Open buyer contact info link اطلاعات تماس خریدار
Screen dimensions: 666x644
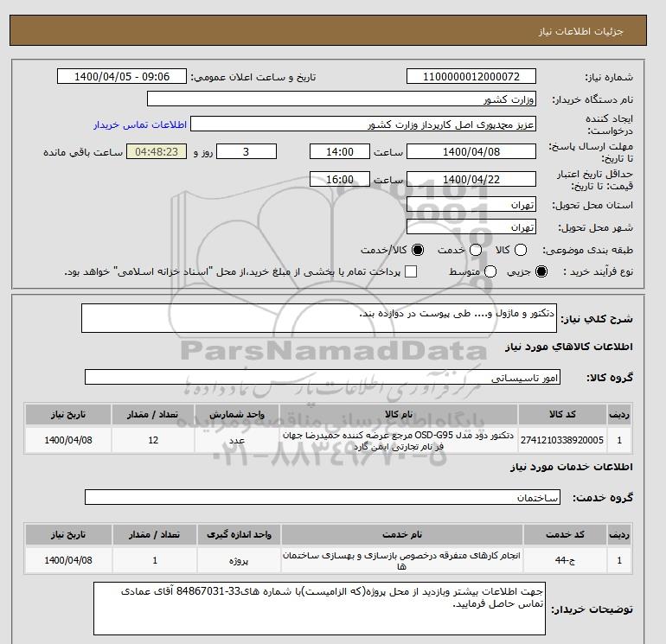(x=140, y=124)
